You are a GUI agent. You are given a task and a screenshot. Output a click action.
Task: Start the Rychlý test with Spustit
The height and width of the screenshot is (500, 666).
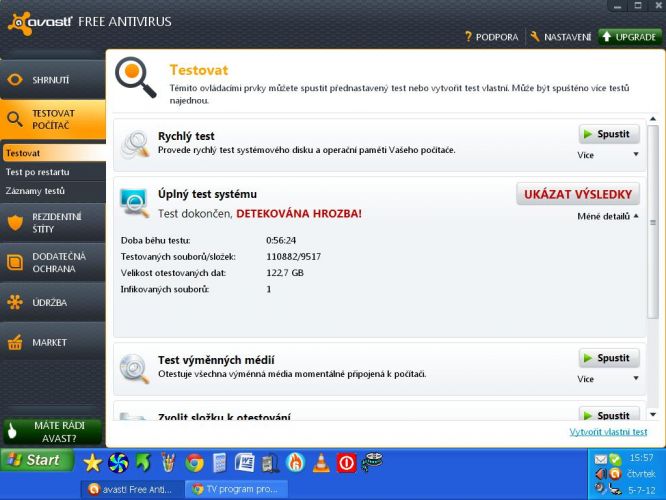(x=609, y=134)
